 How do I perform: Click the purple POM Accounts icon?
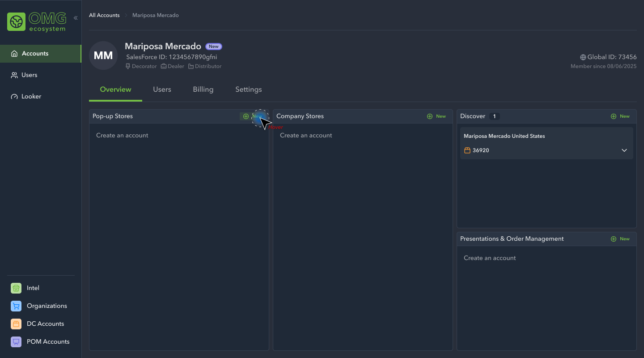pos(16,342)
